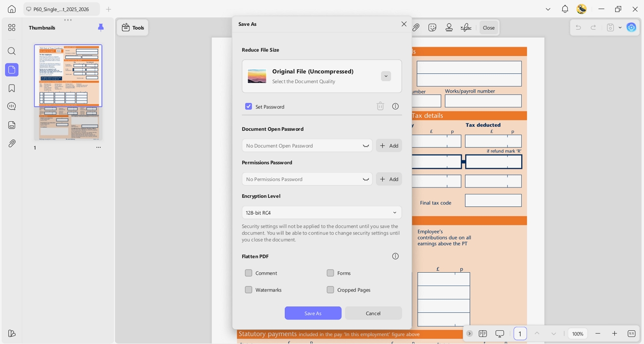Open the Encryption Level 128-bit RC4 dropdown

coord(322,213)
